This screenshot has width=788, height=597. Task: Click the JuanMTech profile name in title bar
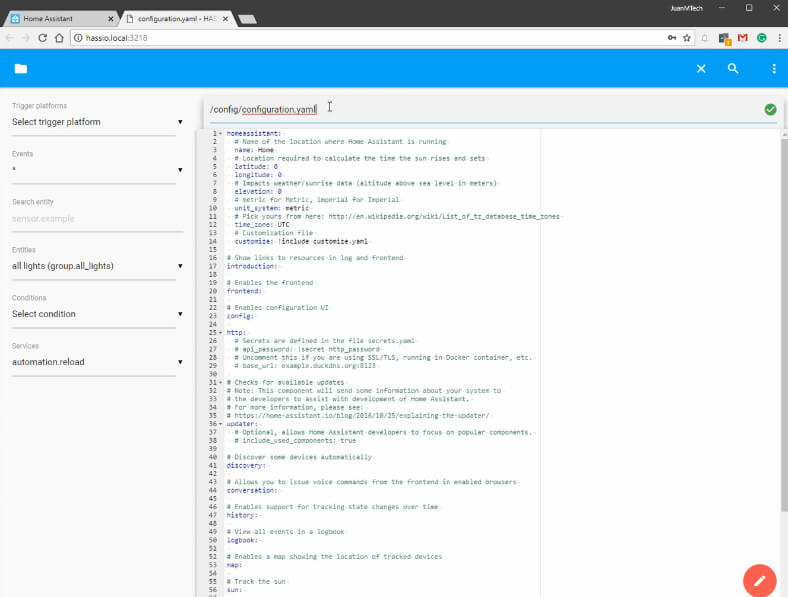tap(686, 8)
